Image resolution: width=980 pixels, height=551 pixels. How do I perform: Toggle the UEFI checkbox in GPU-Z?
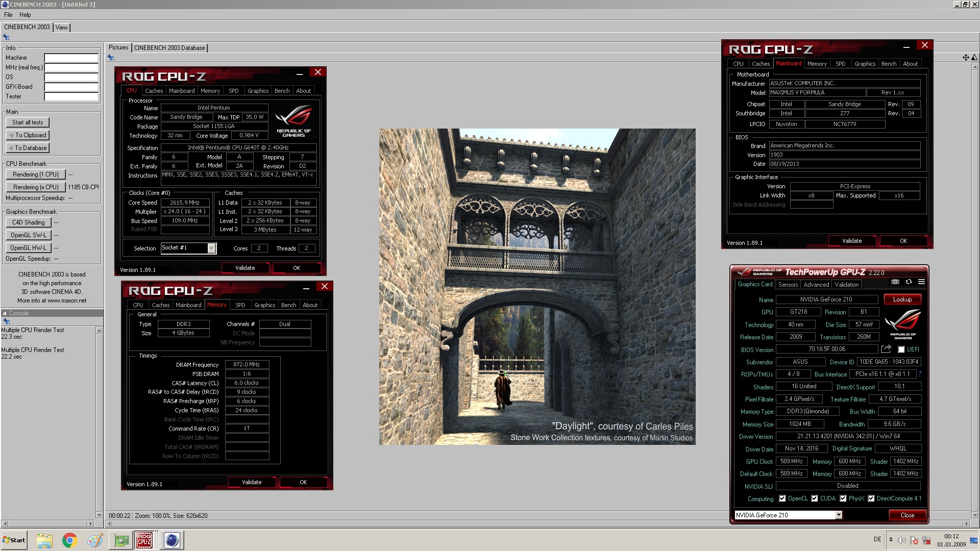click(x=901, y=349)
